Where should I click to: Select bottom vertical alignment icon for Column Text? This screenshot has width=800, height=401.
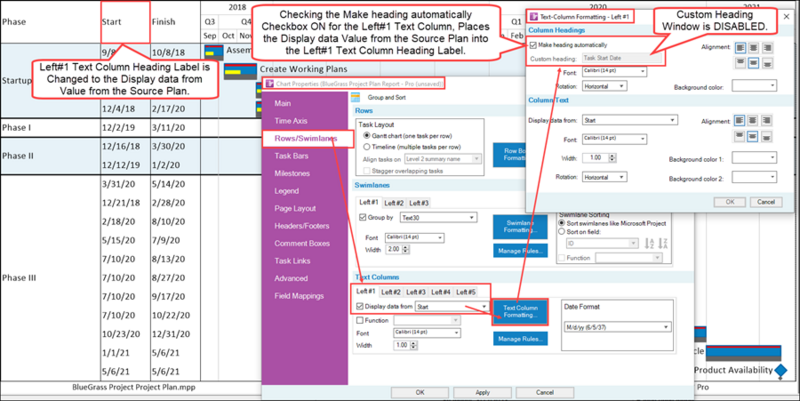[x=766, y=136]
